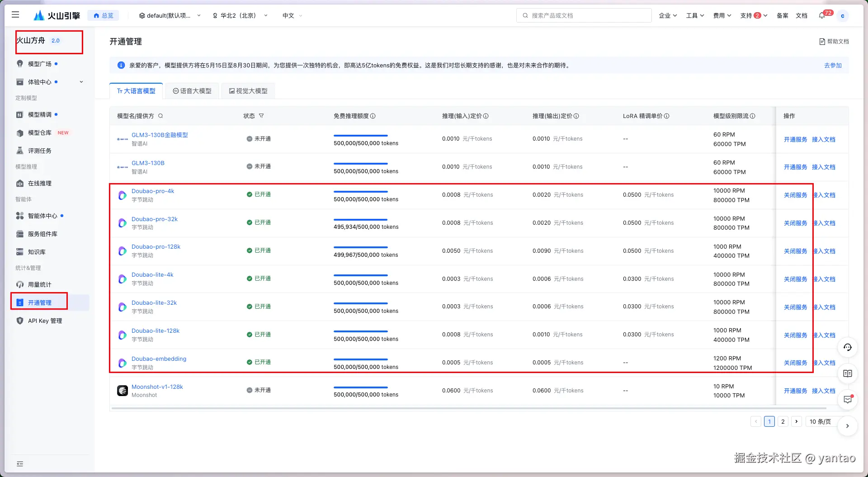Screen dimensions: 868x477
Task: Open 接入文档 for Moonshot-v1-128k
Action: pos(824,391)
